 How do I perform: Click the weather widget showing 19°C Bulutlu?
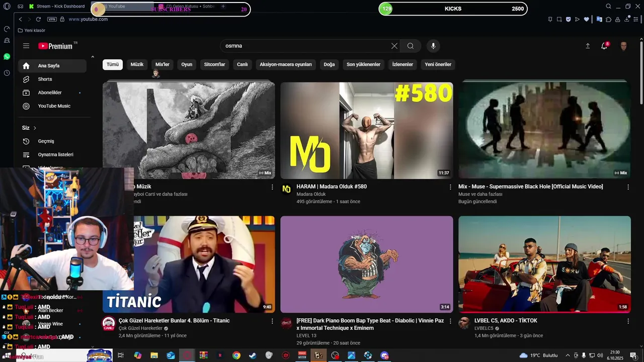point(538,355)
